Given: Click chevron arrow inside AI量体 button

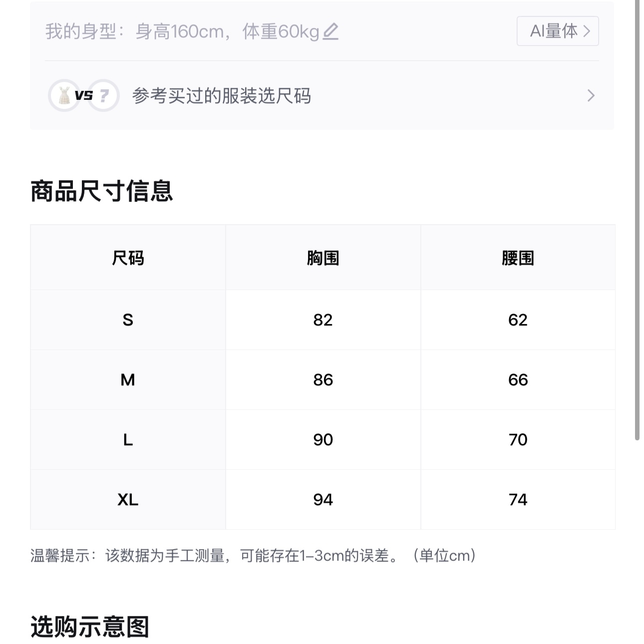Looking at the screenshot, I should pyautogui.click(x=587, y=31).
